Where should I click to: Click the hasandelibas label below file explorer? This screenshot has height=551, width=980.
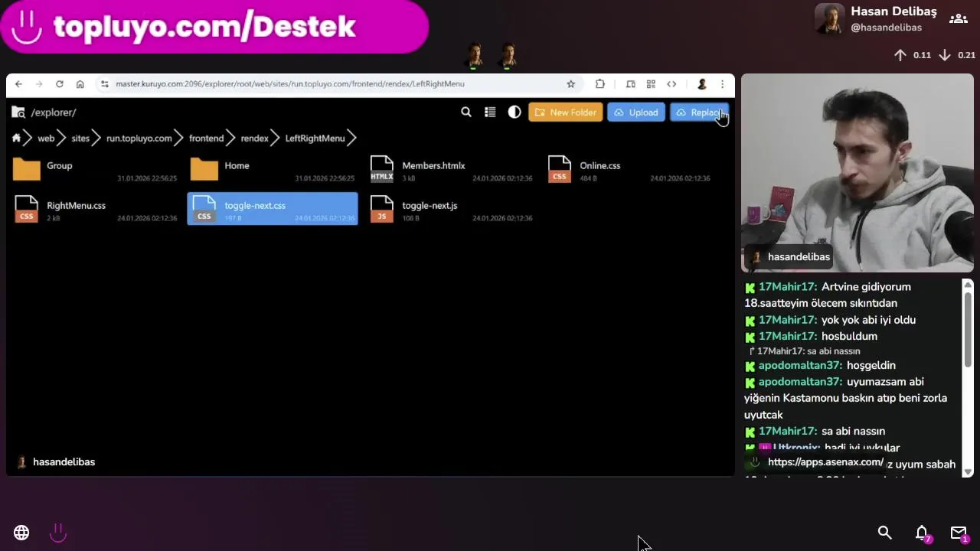click(x=64, y=462)
